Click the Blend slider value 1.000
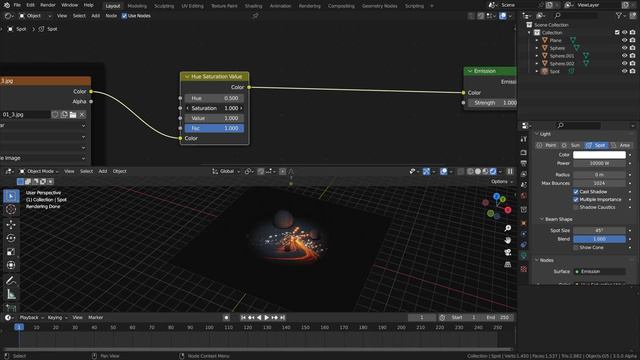640x360 pixels. pyautogui.click(x=599, y=239)
